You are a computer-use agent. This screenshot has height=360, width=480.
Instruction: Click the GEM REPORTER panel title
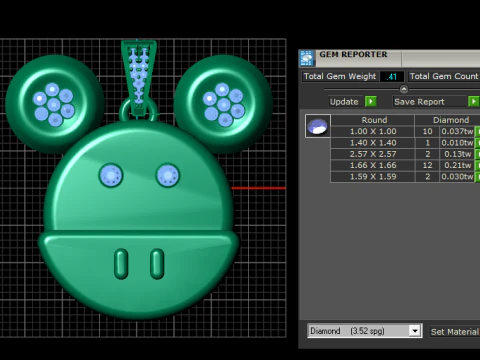click(353, 54)
